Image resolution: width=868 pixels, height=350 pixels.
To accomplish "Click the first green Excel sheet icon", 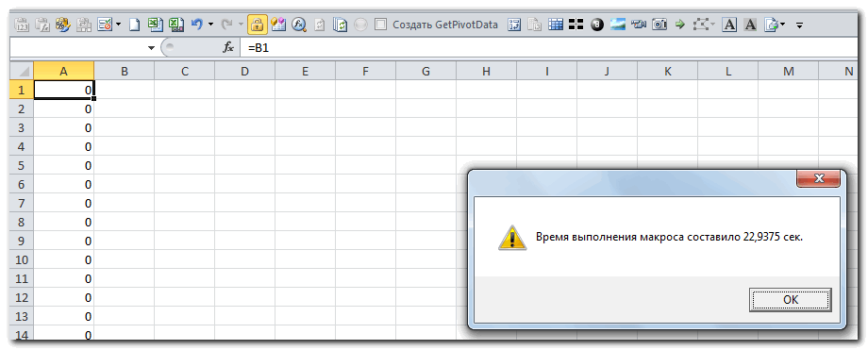I will (x=156, y=25).
